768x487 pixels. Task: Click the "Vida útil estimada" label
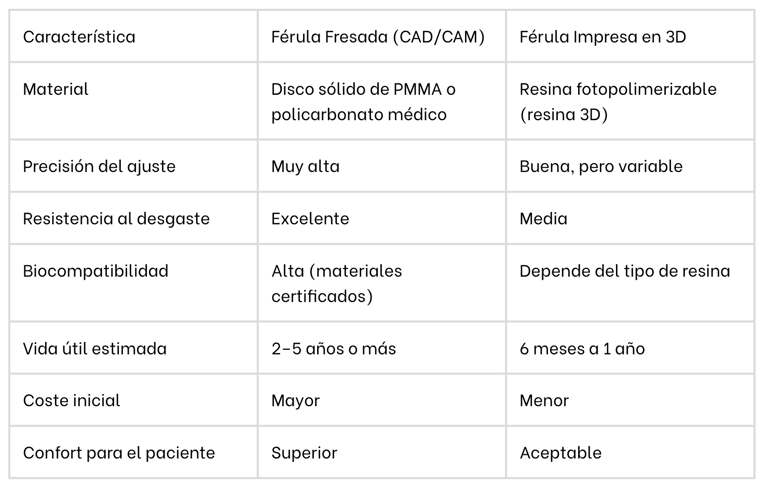point(95,349)
